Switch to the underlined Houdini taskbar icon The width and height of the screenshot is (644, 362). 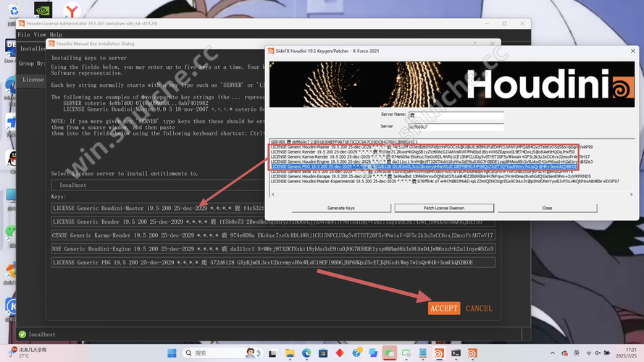(x=439, y=353)
